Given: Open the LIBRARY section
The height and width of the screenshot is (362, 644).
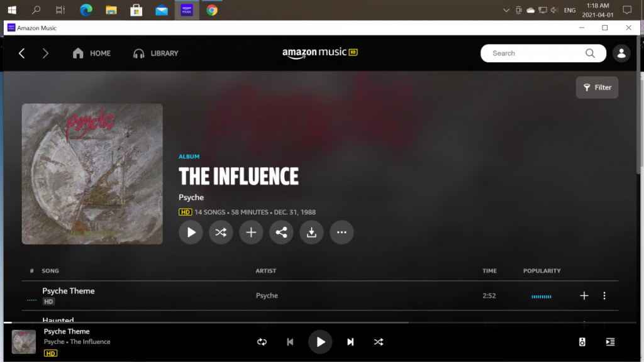Looking at the screenshot, I should pyautogui.click(x=156, y=53).
